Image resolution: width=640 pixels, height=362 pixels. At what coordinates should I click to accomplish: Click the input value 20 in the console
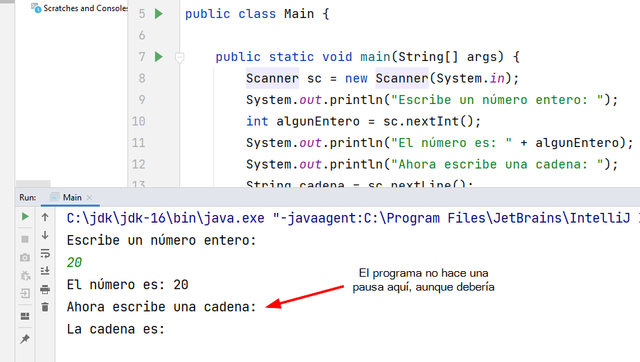(74, 262)
